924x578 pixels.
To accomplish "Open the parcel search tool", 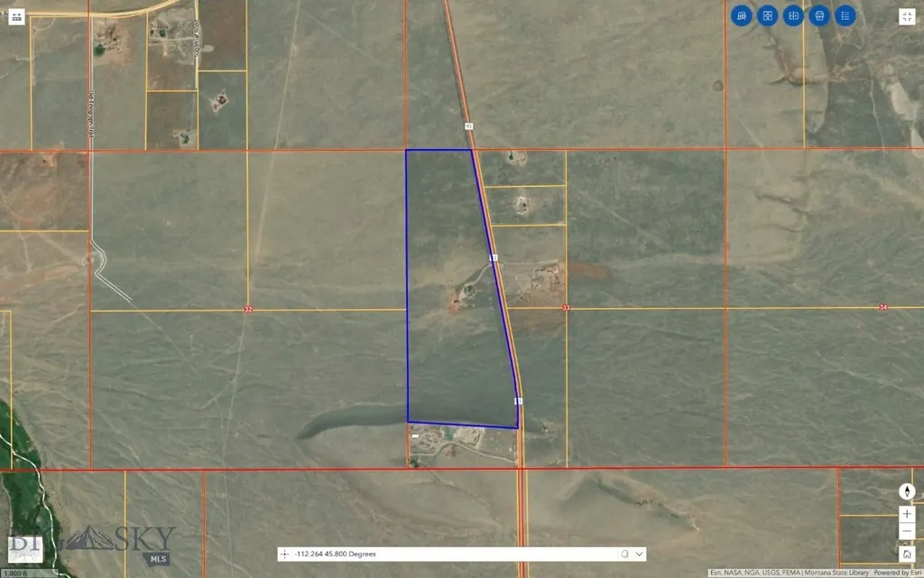I will pyautogui.click(x=742, y=16).
